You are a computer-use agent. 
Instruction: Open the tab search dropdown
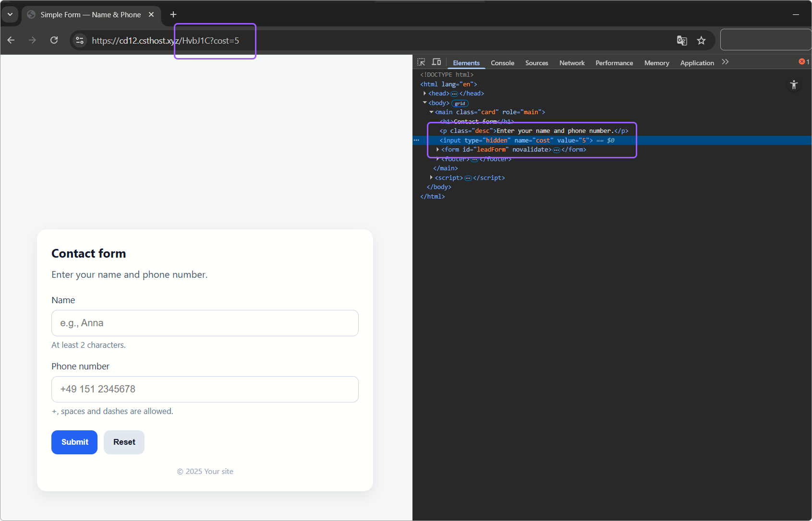[x=10, y=14]
